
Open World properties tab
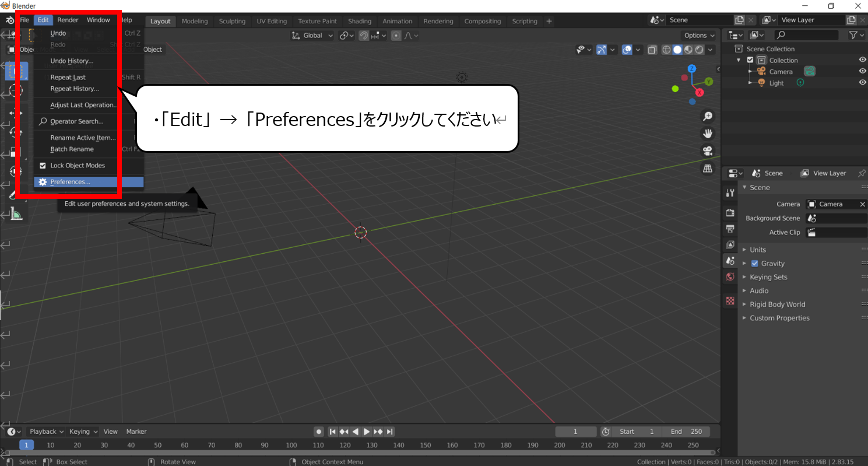coord(730,277)
